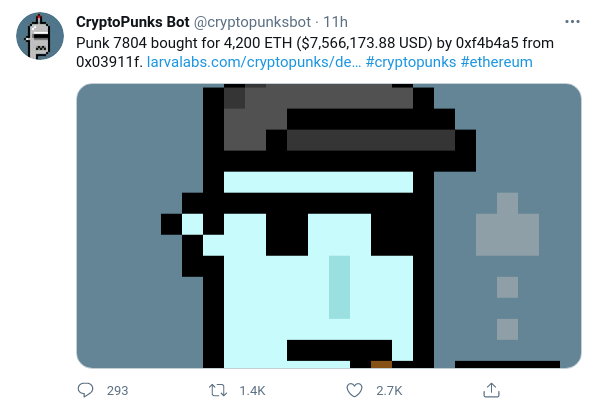Viewport: 598px width, 411px height.
Task: Click the 11h tweet timestamp
Action: pos(336,22)
